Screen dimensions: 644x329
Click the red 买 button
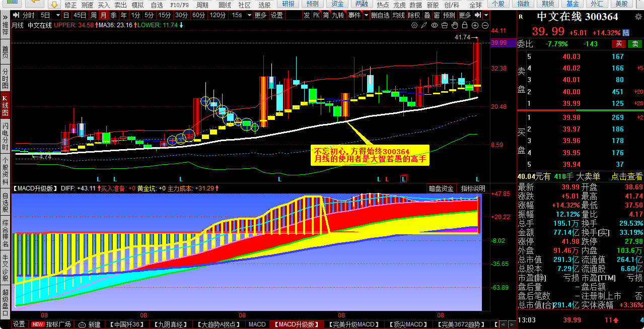(x=619, y=44)
